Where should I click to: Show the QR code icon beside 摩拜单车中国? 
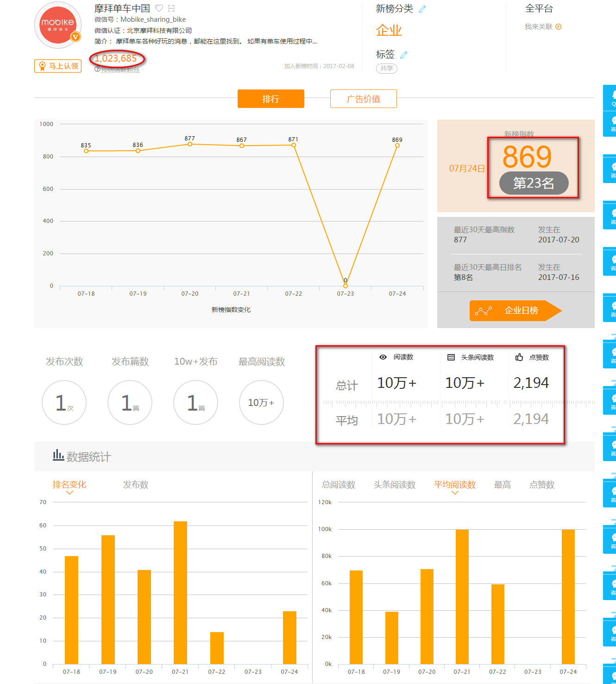click(171, 8)
